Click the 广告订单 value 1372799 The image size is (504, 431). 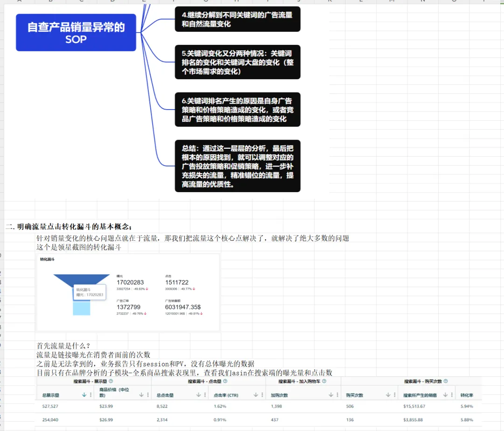tap(129, 307)
